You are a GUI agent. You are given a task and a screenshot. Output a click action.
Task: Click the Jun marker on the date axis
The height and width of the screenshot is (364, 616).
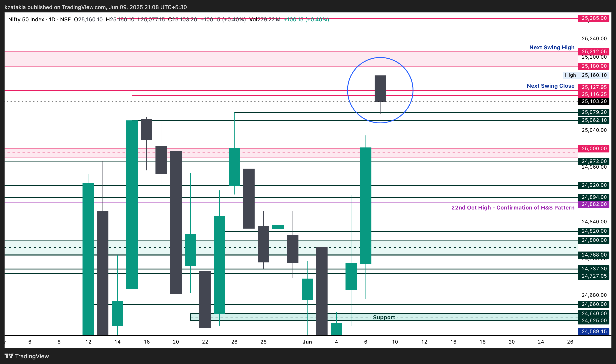pyautogui.click(x=307, y=342)
